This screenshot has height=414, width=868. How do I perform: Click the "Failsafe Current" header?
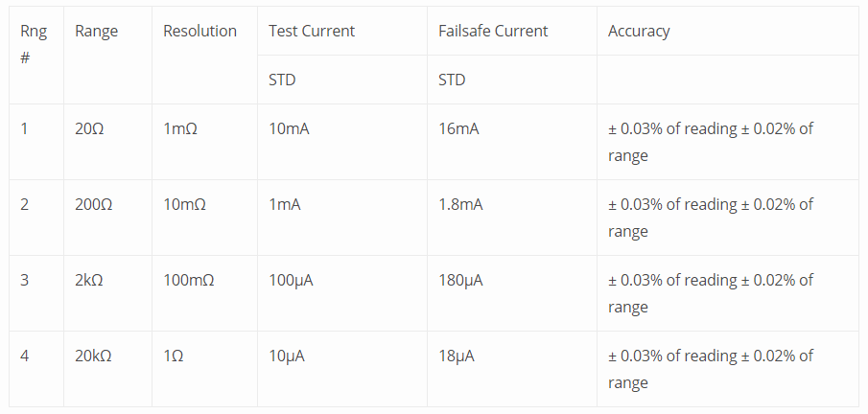coord(493,31)
